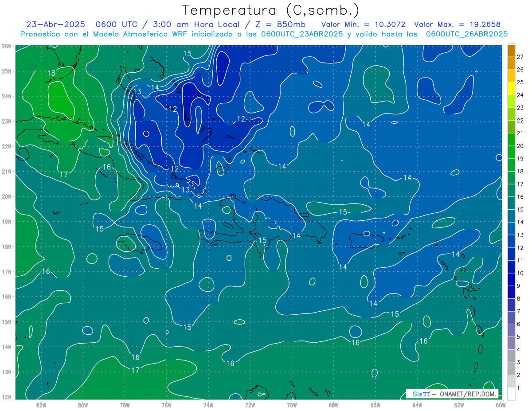Click the contour label 18 on the map
The width and height of the screenshot is (532, 411).
(51, 73)
